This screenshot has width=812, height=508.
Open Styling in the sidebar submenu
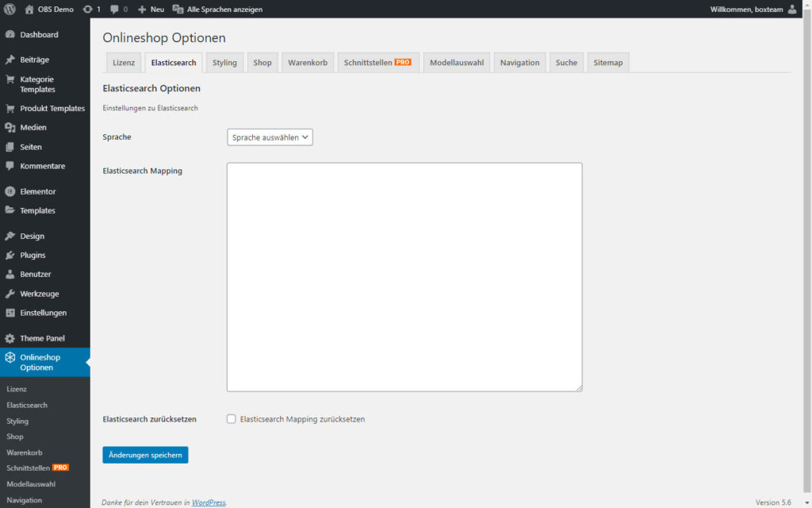click(x=17, y=421)
